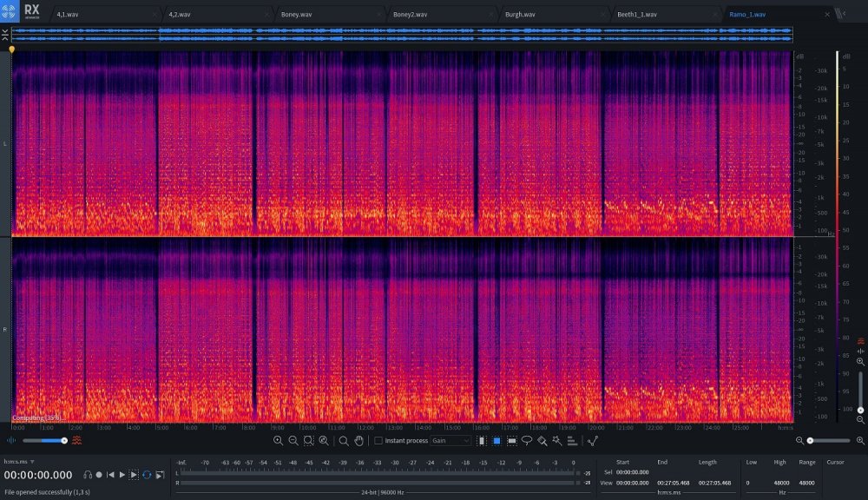Click the View Length time value

714,483
